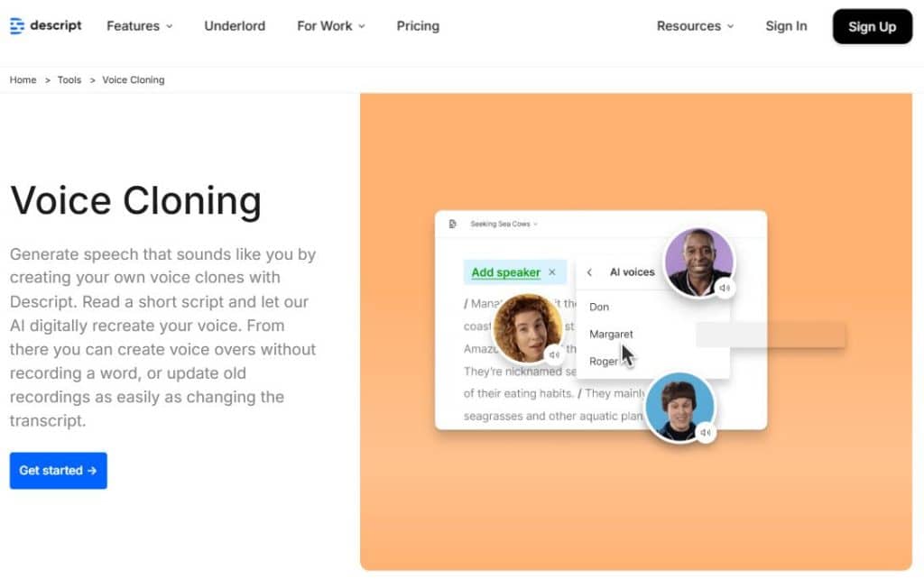This screenshot has width=924, height=579.
Task: Click the document icon beside Seeking Sea Cows
Action: 453,224
